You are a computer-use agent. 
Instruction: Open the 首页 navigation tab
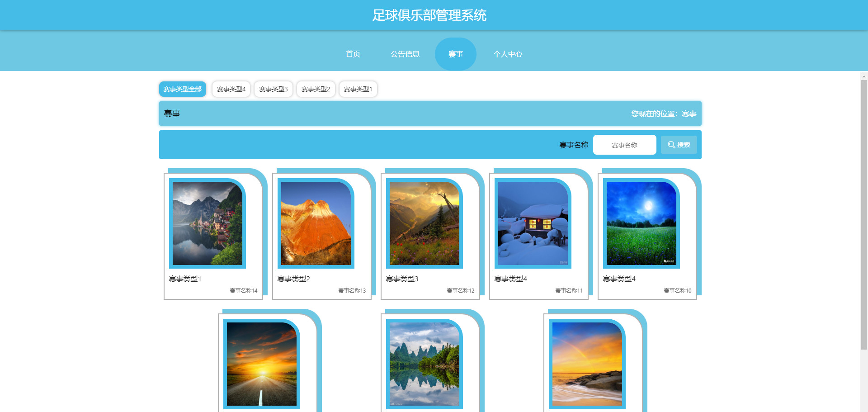(353, 54)
